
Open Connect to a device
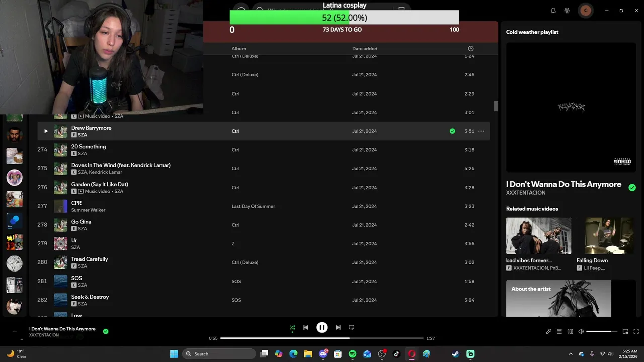coord(570,331)
